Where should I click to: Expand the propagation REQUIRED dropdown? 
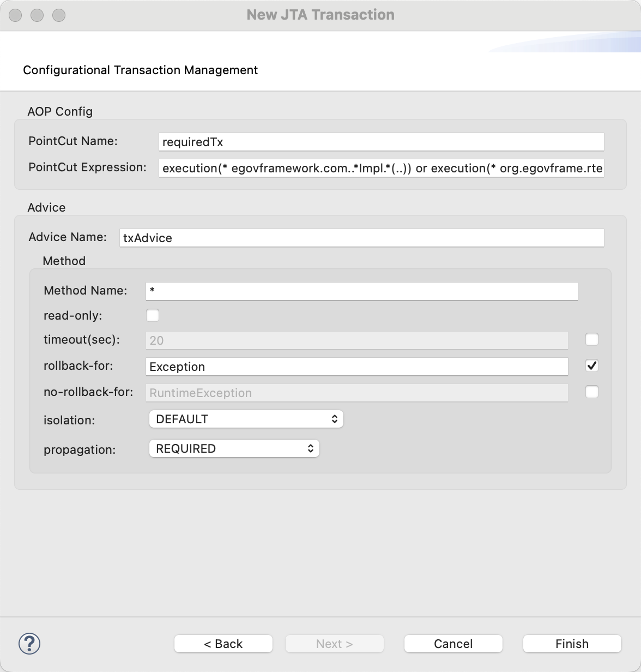(x=234, y=448)
